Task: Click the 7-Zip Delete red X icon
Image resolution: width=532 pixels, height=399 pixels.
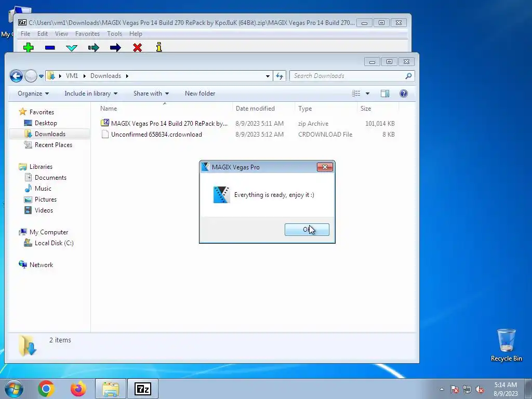Action: [x=137, y=47]
